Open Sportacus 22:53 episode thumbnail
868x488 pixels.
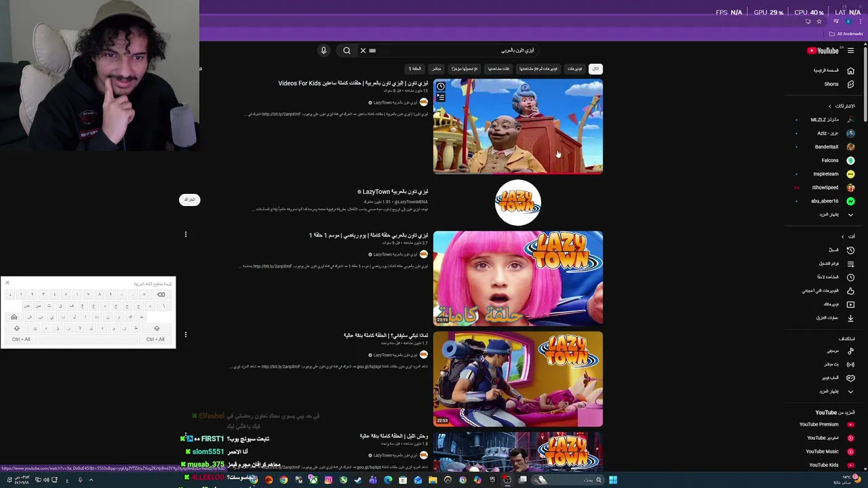(518, 379)
